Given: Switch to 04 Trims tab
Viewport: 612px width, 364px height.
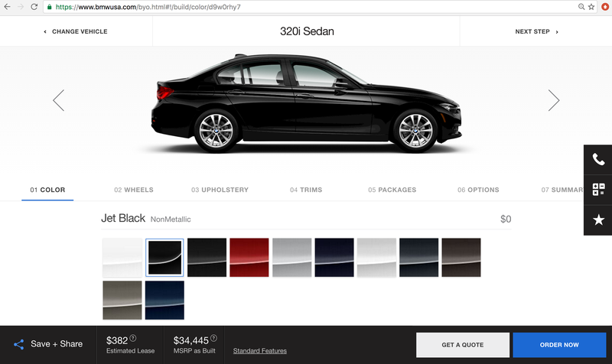Looking at the screenshot, I should pyautogui.click(x=306, y=190).
